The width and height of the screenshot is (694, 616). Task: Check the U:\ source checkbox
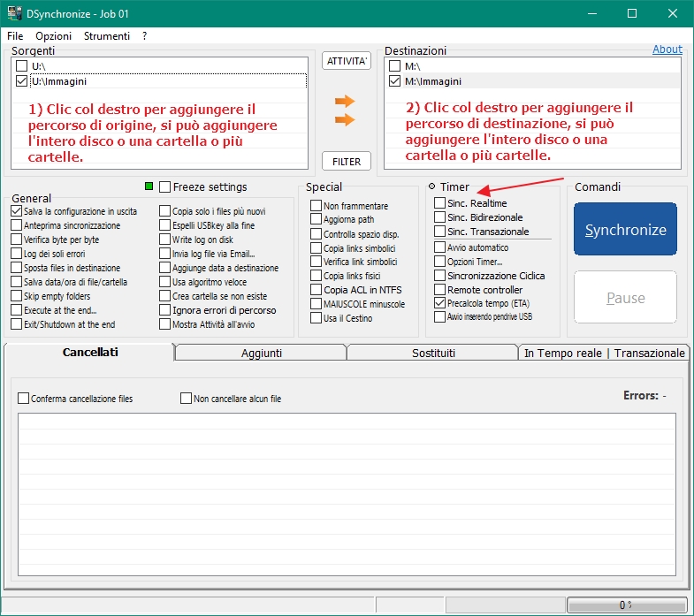click(21, 66)
